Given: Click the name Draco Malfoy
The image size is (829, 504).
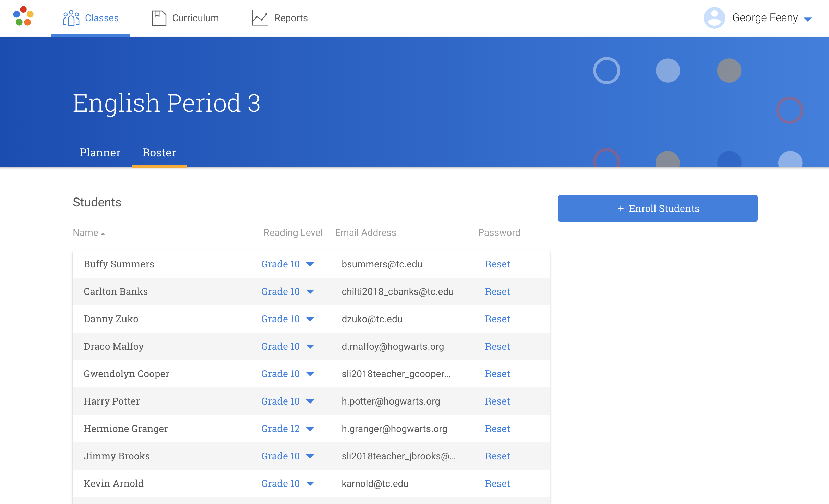Looking at the screenshot, I should click(x=114, y=347).
